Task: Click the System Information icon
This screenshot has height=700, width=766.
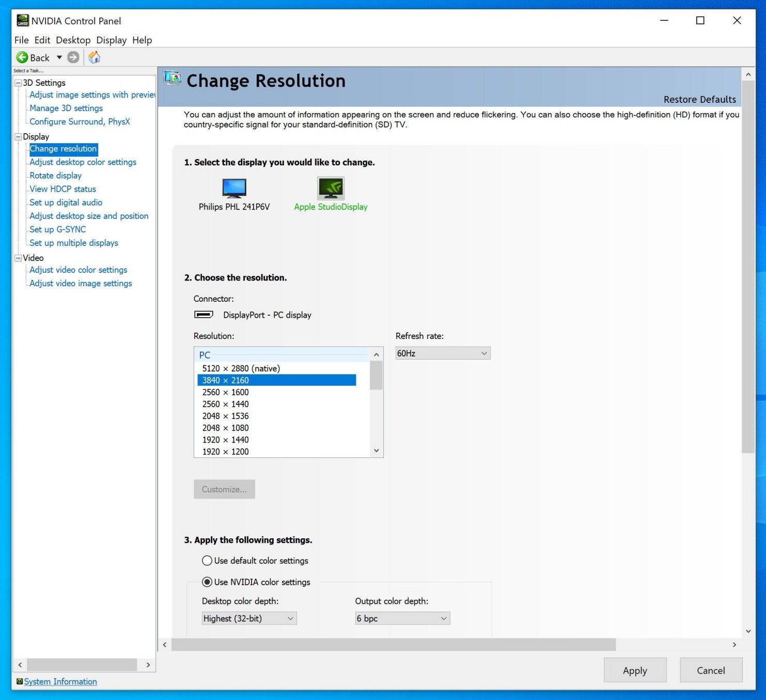Action: 20,681
